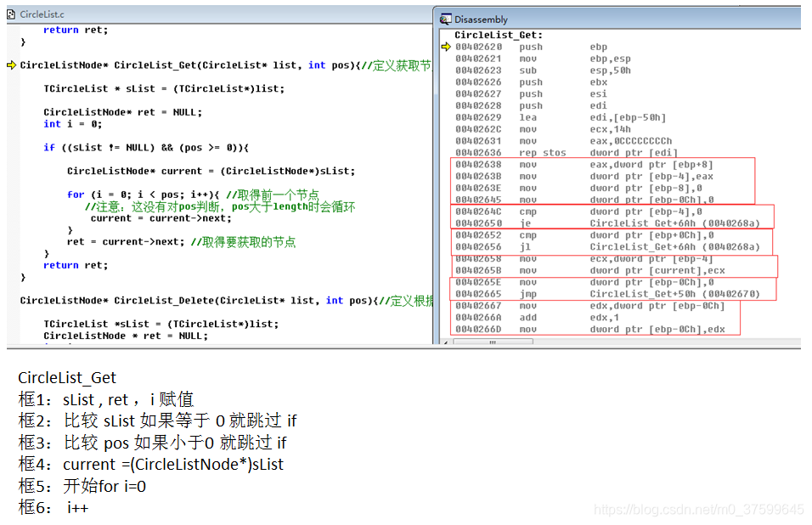Click the 'return ret;' line at top of CircleList.c
The height and width of the screenshot is (525, 812).
coord(76,30)
